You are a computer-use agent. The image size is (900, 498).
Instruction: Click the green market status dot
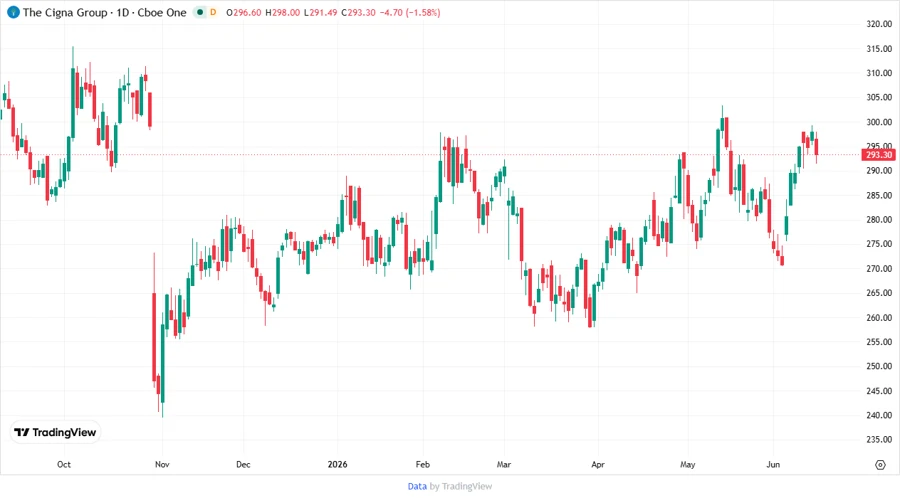pyautogui.click(x=200, y=12)
